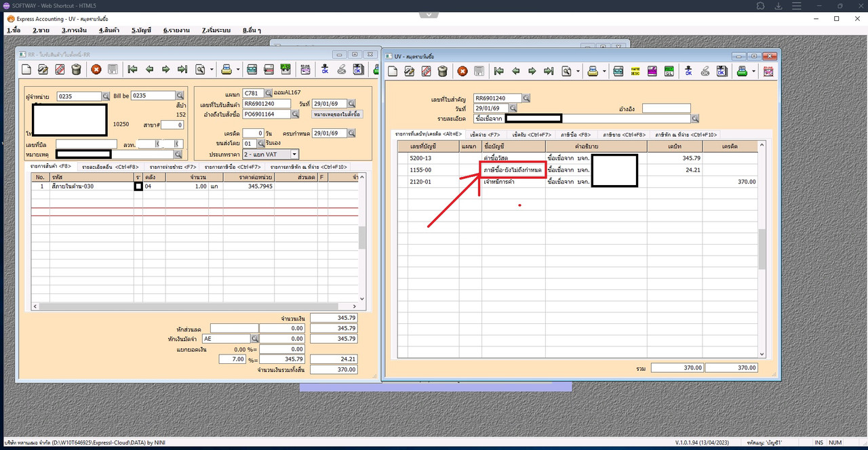
Task: Open the 3.การเงิน menu
Action: tap(74, 30)
